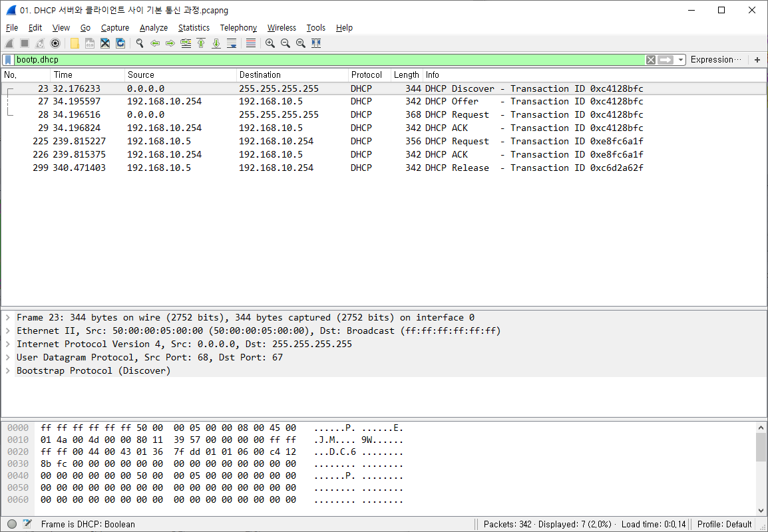
Task: Open the Tools menu
Action: (316, 28)
